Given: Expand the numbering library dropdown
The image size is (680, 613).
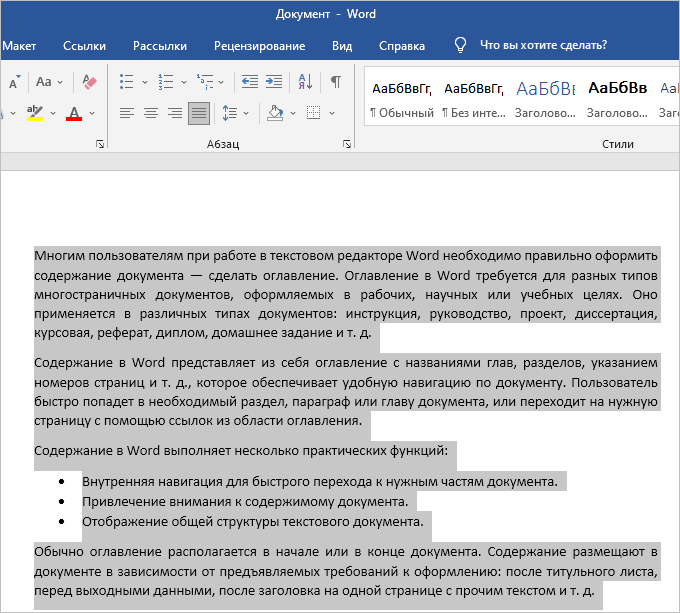Looking at the screenshot, I should pos(184,82).
